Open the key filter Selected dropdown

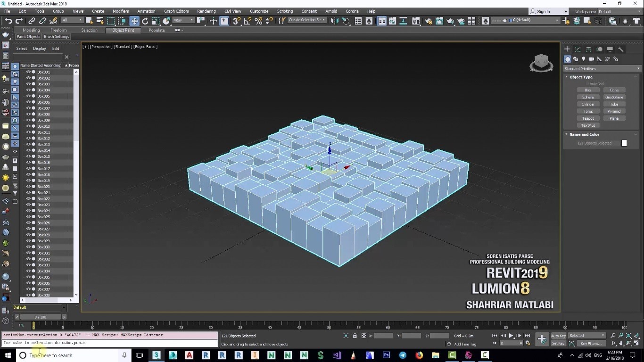tap(587, 336)
